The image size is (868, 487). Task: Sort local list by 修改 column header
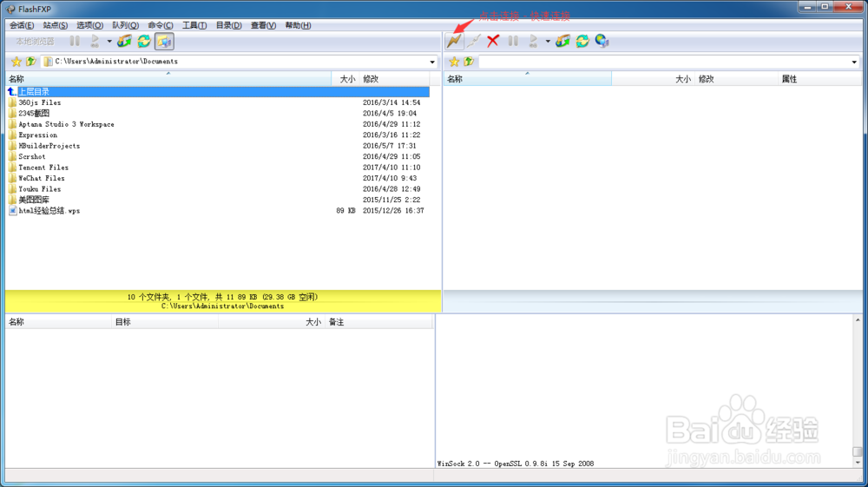click(395, 79)
